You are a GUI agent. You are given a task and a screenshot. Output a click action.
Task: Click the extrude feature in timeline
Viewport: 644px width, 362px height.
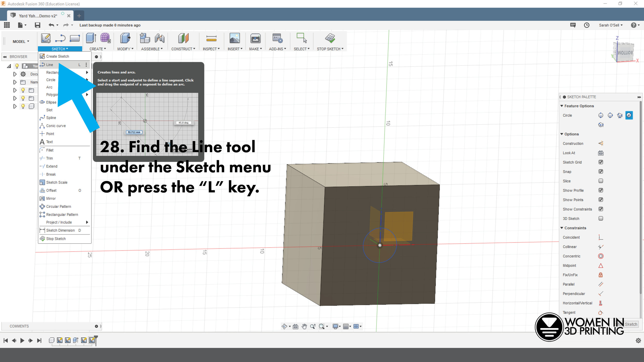76,340
